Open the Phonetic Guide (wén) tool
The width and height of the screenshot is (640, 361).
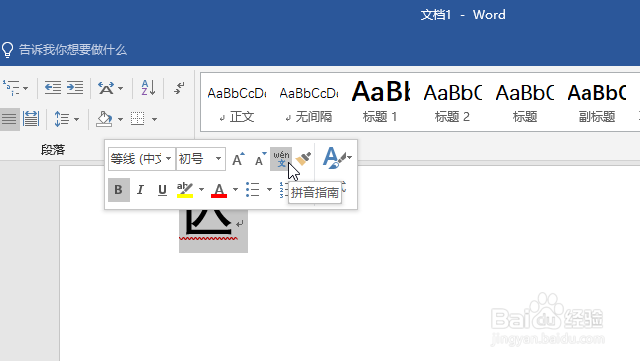click(x=281, y=159)
